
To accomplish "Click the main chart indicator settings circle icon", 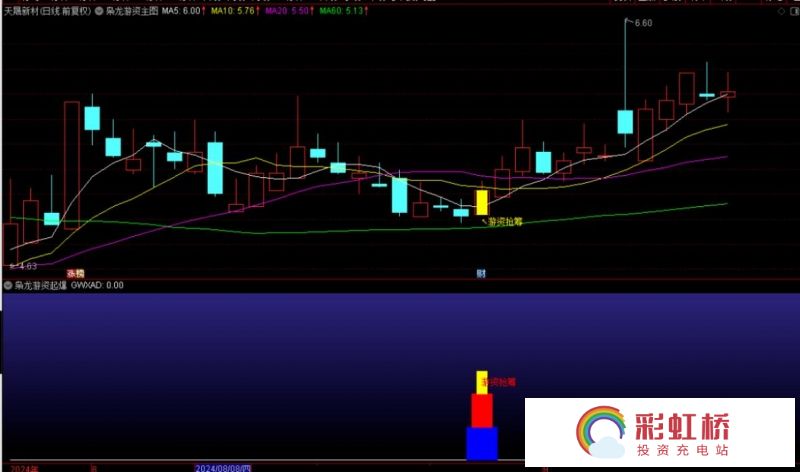I will (98, 10).
